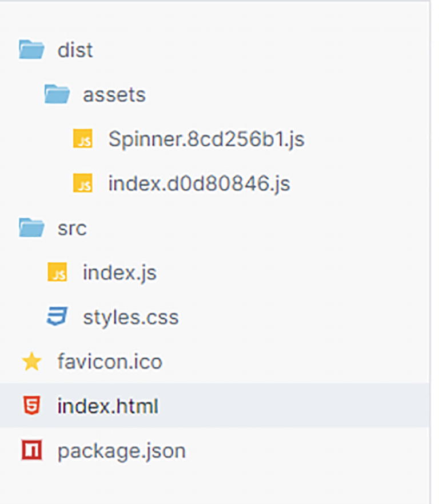Click the HTML5 icon beside index.html
Viewport: 439px width, 504px height.
point(31,406)
